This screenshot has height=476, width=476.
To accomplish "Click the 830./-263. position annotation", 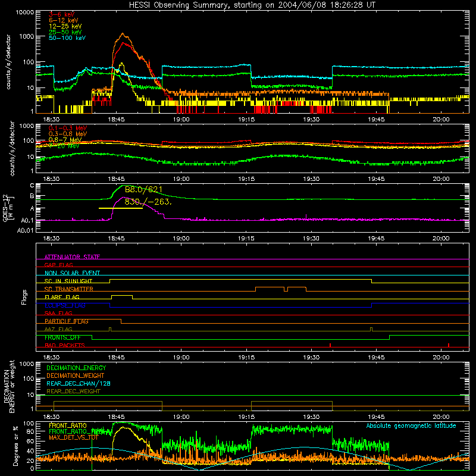I will [148, 202].
